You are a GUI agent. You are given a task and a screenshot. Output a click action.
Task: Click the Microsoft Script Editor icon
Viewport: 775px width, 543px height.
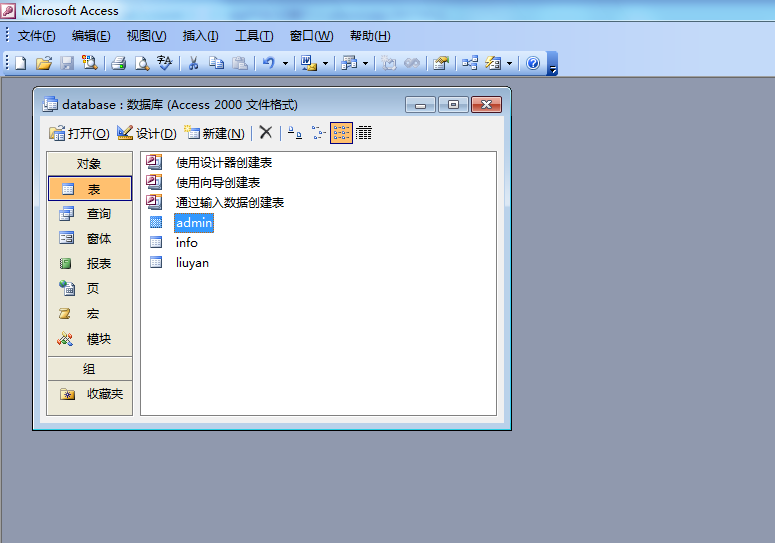click(412, 63)
